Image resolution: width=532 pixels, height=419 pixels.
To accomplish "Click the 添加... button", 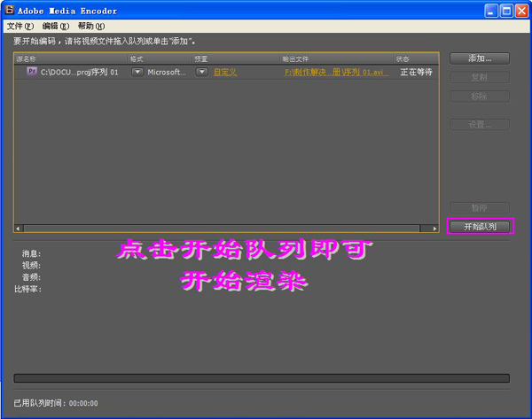I will tap(480, 58).
